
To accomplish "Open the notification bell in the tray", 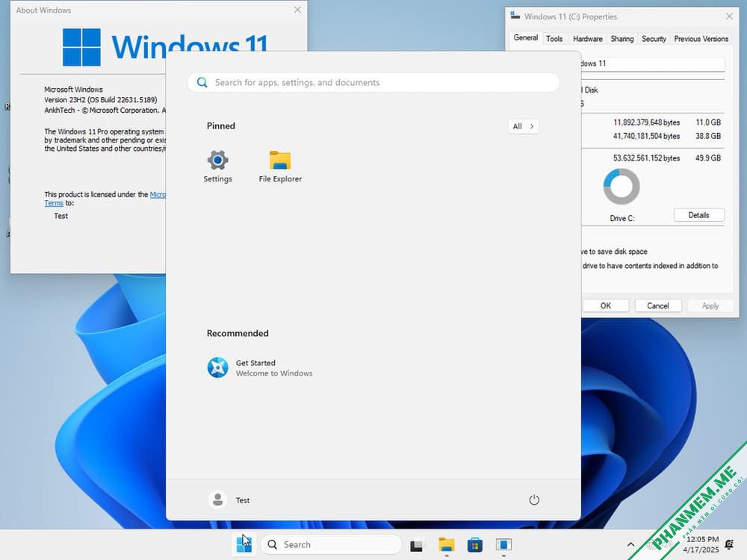I will tap(729, 544).
